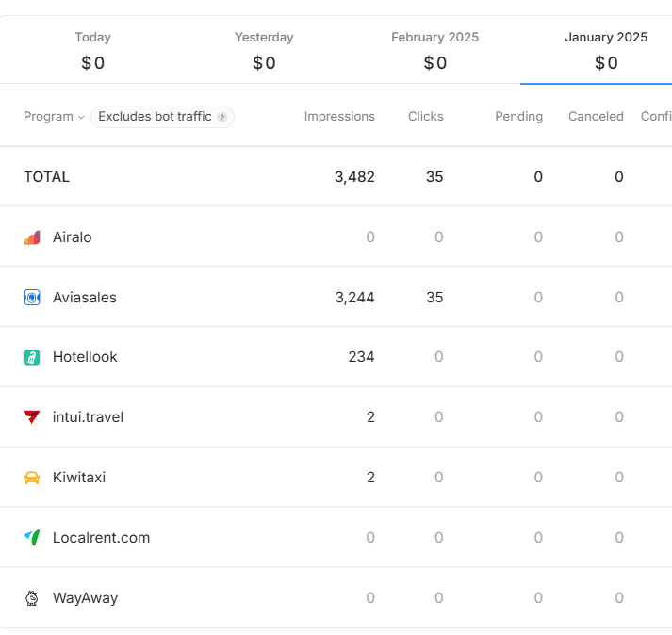Open the Aviasales program name
The height and width of the screenshot is (635, 672).
85,298
